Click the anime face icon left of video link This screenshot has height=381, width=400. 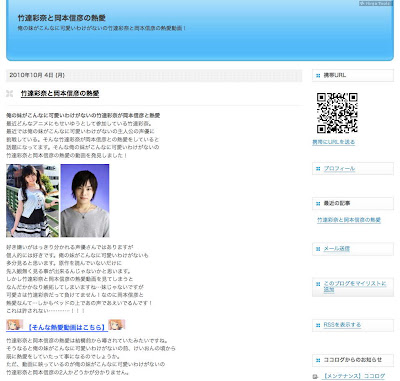click(x=14, y=325)
